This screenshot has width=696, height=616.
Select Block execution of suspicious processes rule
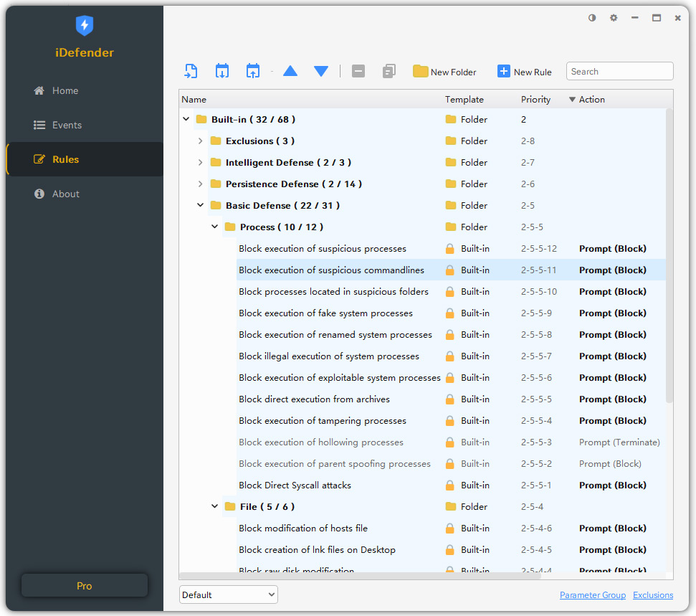coord(323,249)
